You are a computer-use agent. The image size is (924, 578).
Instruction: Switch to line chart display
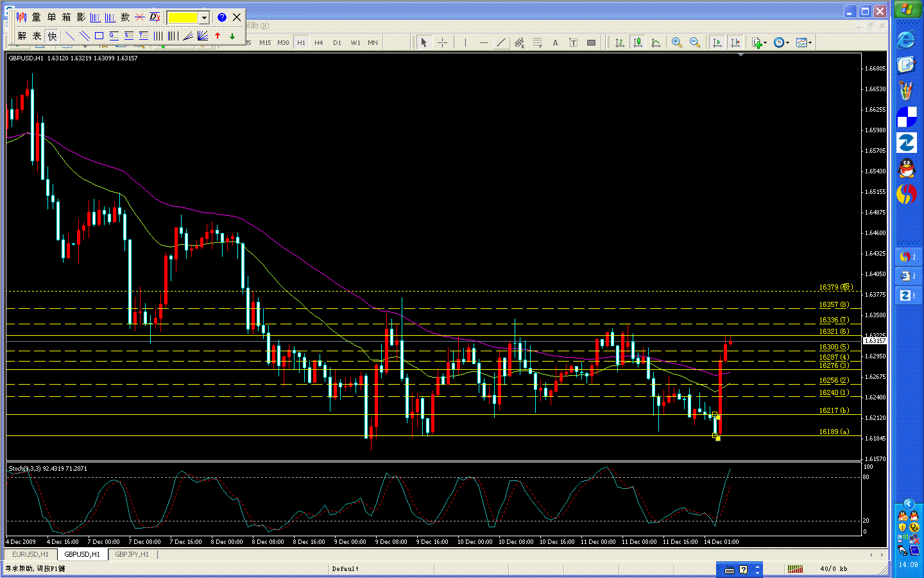pos(656,42)
